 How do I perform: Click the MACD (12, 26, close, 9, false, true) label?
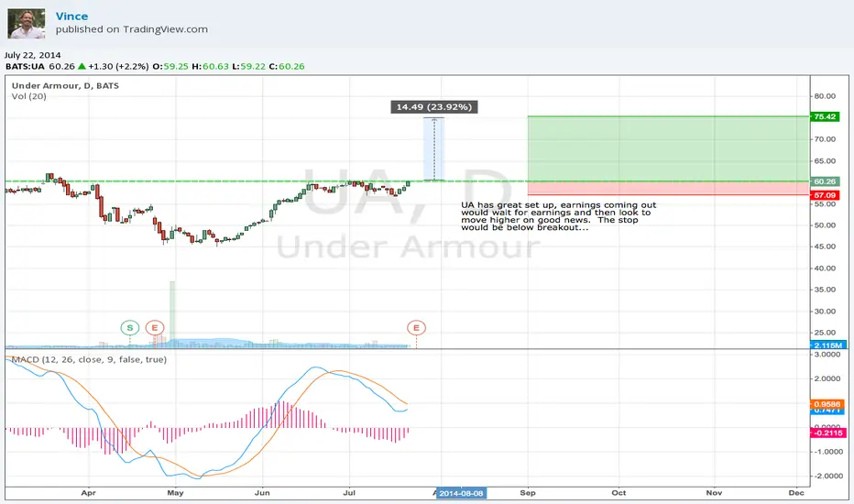tap(89, 359)
